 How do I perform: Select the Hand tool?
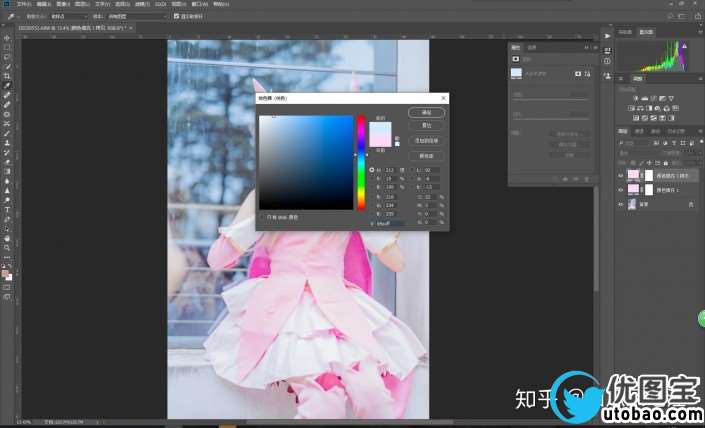[x=7, y=237]
